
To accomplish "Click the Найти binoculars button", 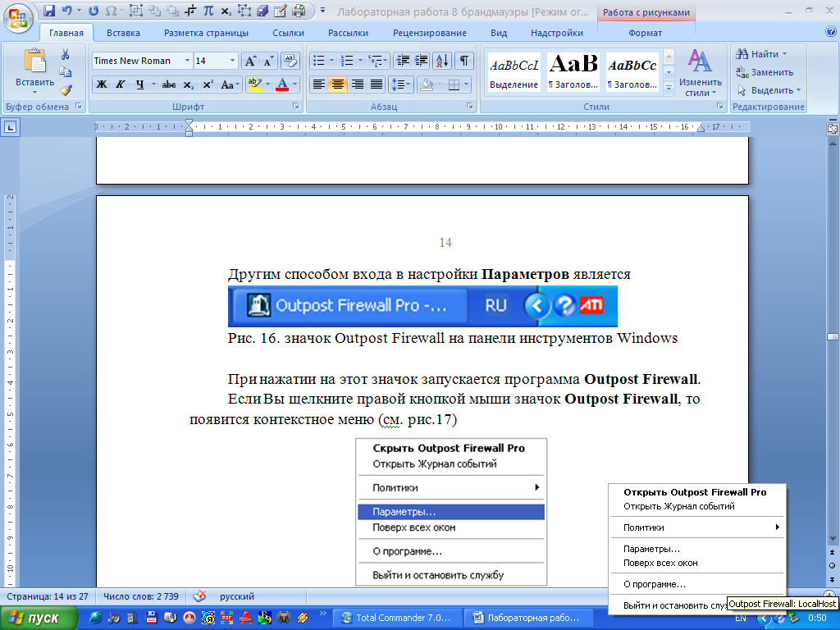I will (760, 54).
